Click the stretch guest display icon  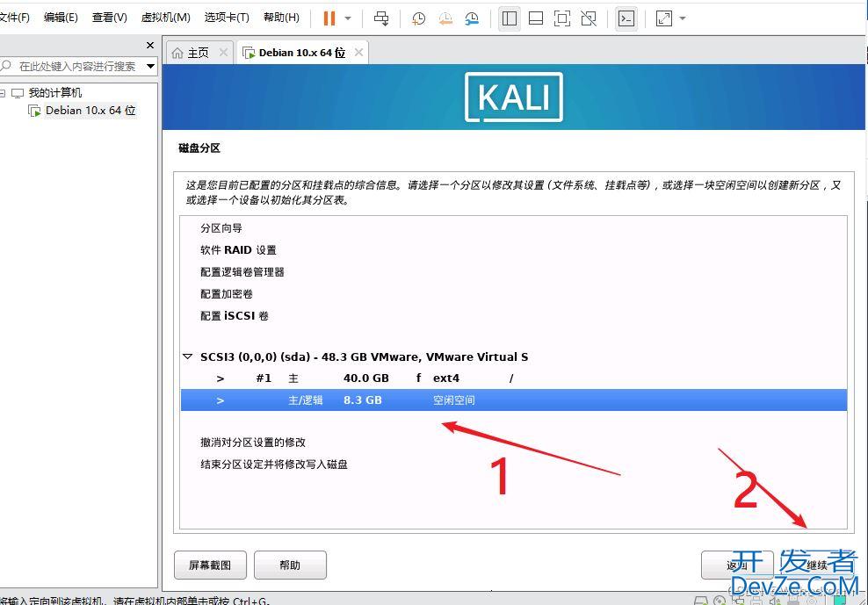point(663,18)
